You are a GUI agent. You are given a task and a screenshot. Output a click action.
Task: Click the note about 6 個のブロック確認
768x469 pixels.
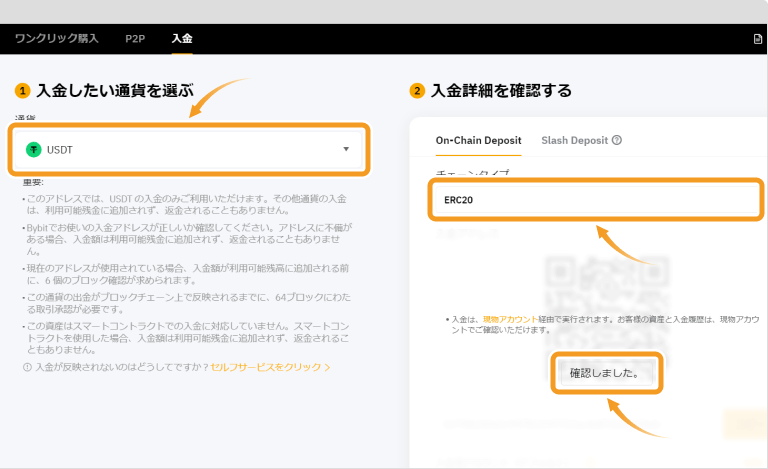click(x=188, y=274)
